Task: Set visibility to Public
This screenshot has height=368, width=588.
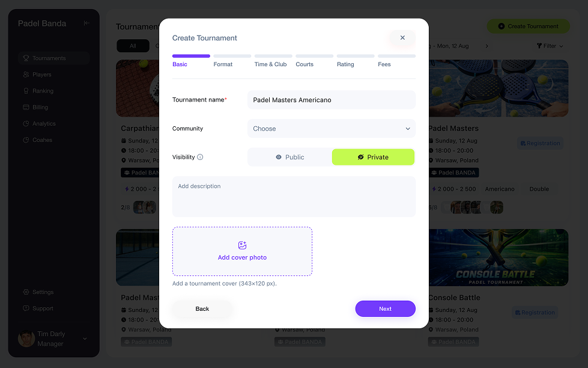Action: pyautogui.click(x=289, y=157)
